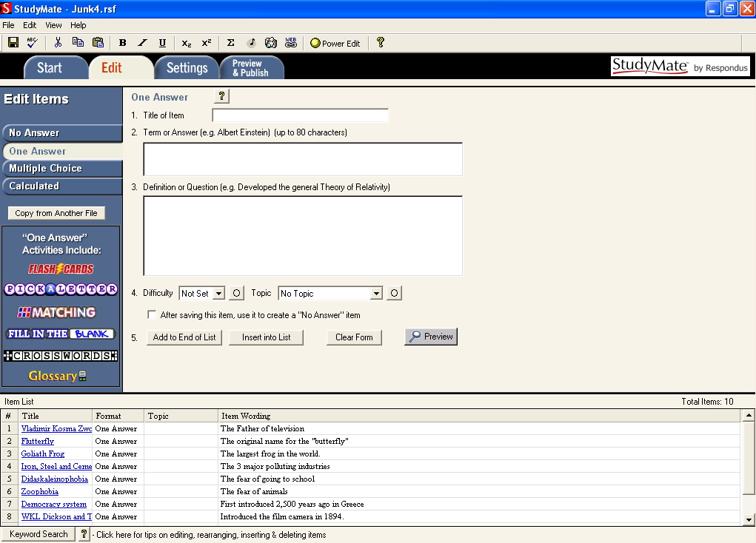
Task: Open the Flutterfly item link
Action: point(38,441)
